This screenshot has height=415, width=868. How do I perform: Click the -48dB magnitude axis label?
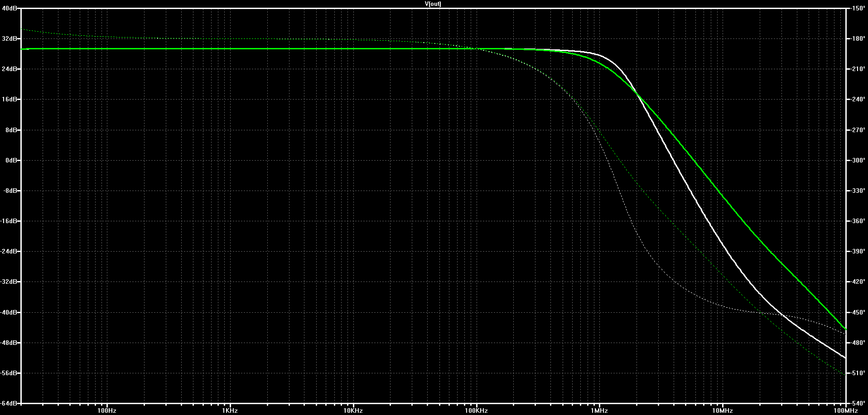click(9, 343)
